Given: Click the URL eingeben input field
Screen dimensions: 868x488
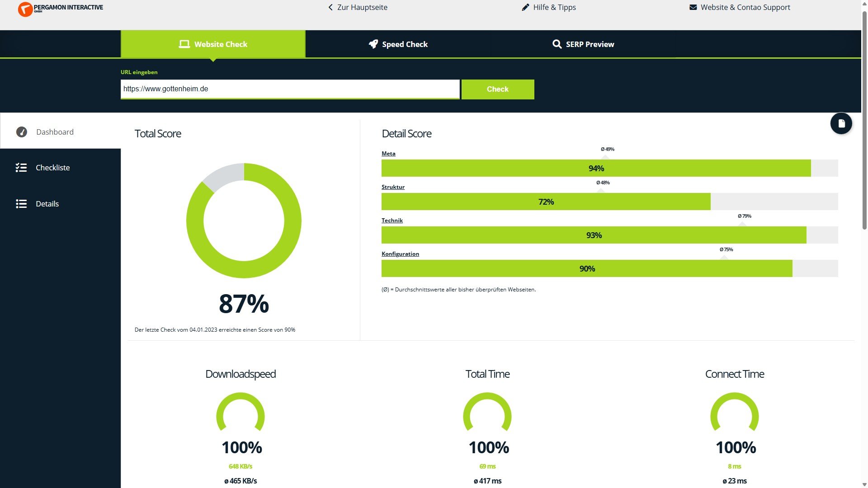Looking at the screenshot, I should tap(290, 89).
